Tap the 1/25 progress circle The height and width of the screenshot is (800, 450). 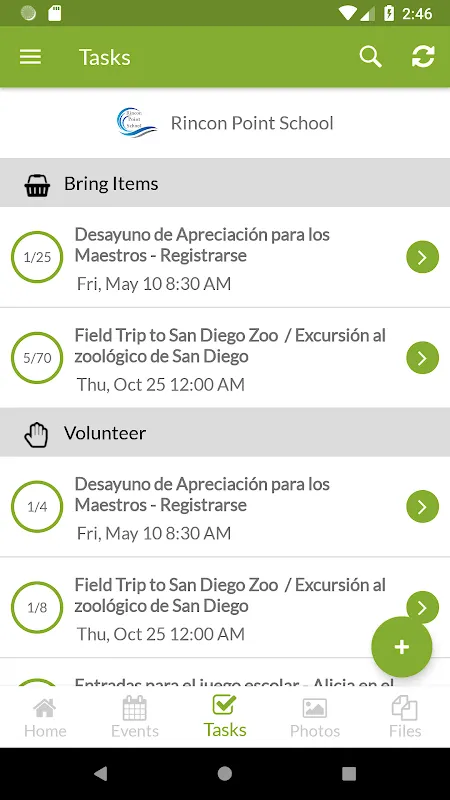[37, 257]
